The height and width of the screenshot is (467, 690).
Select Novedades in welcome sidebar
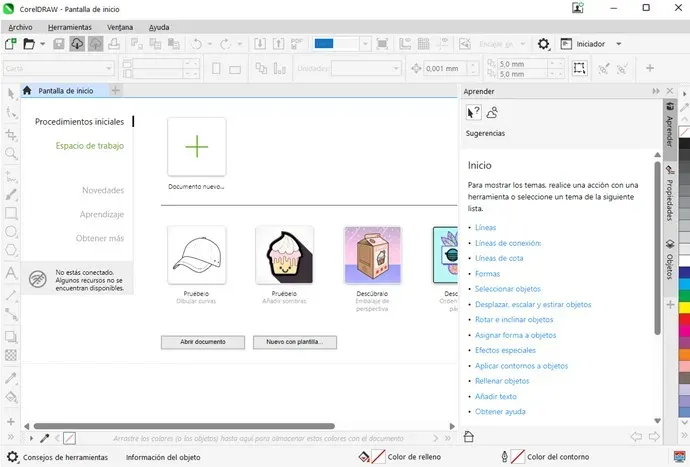[x=103, y=190]
